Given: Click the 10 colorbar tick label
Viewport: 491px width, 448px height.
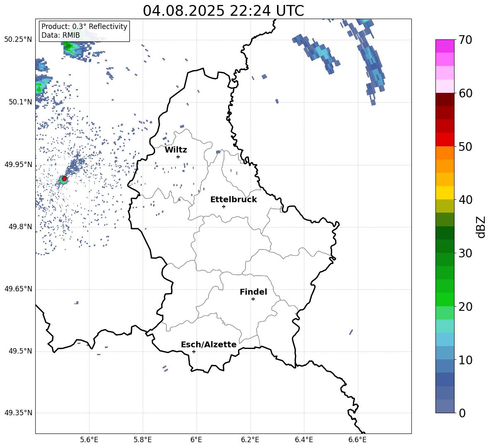Looking at the screenshot, I should click(465, 360).
